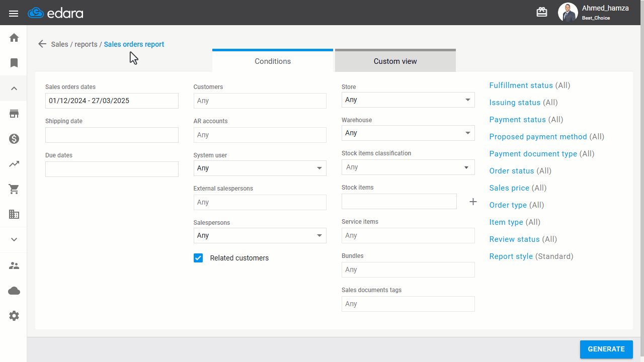Open the bookmarks icon in sidebar

(x=14, y=63)
